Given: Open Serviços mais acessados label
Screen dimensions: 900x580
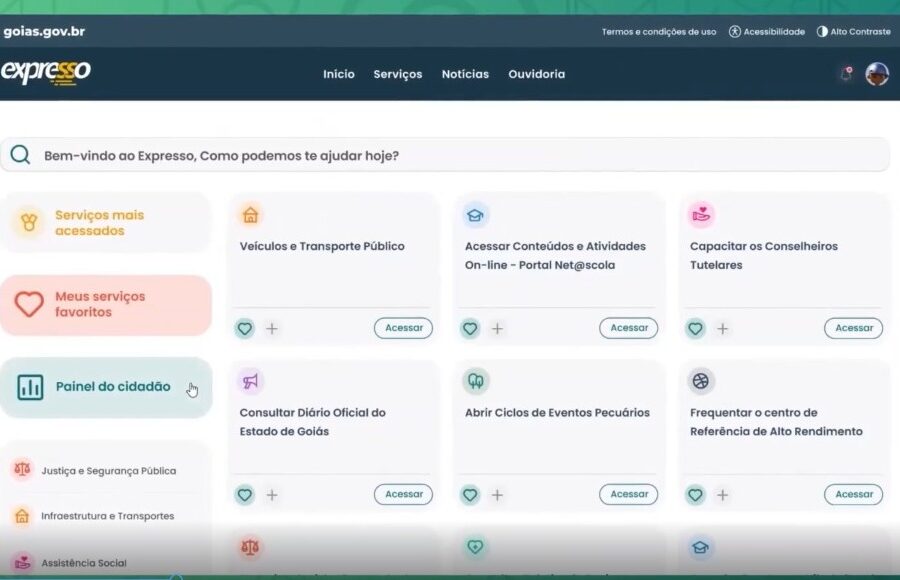Looking at the screenshot, I should [99, 222].
